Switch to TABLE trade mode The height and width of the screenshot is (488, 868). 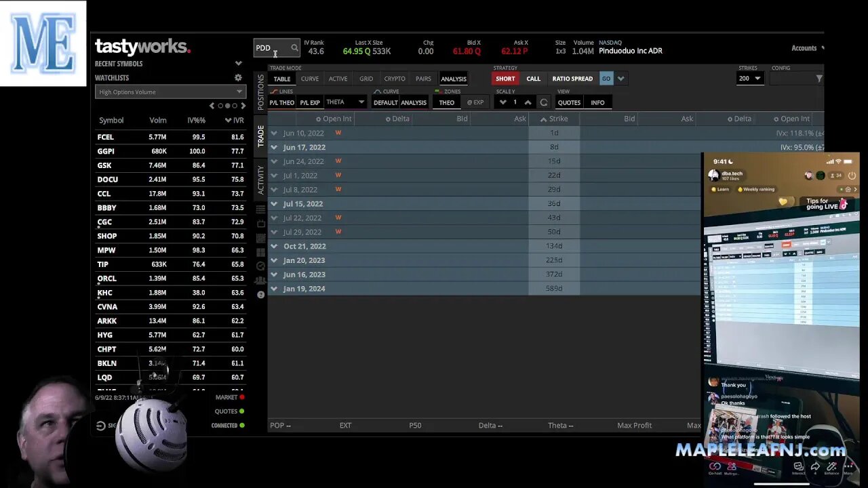click(282, 79)
